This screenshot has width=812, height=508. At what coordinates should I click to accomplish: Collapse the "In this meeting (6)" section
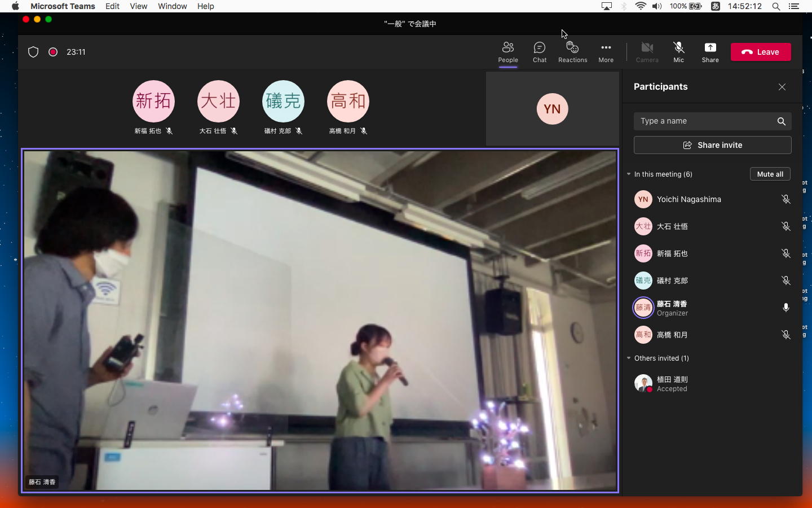coord(629,174)
